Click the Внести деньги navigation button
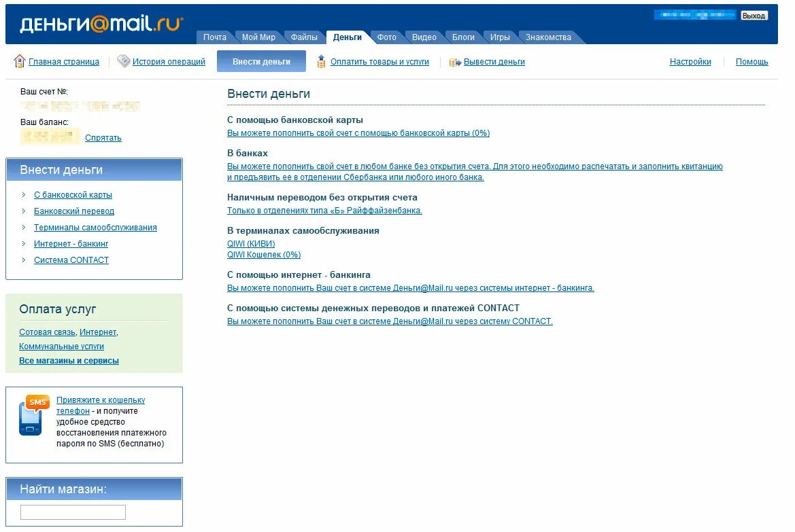 [x=262, y=61]
